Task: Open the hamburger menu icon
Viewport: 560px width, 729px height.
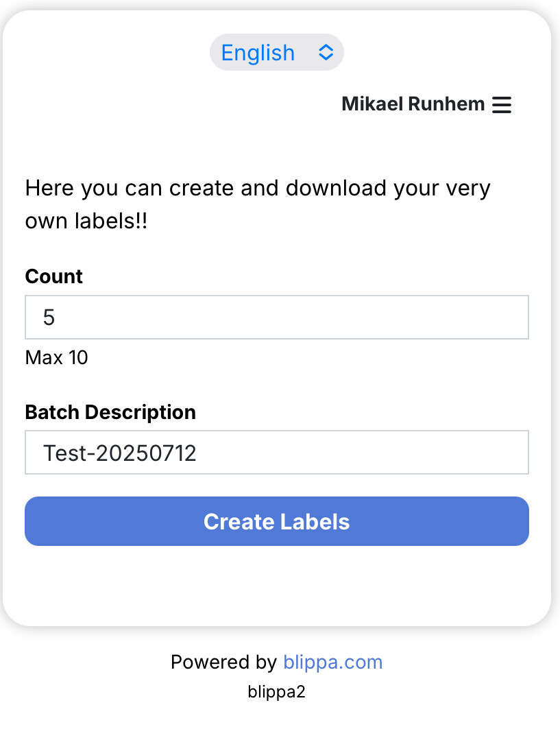Action: tap(502, 105)
